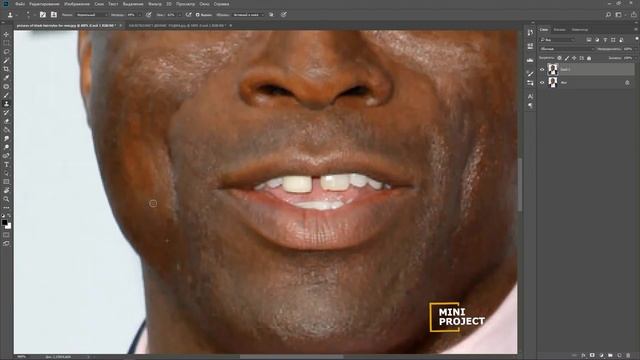640x360 pixels.
Task: Toggle pressure for size button
Action: (283, 15)
